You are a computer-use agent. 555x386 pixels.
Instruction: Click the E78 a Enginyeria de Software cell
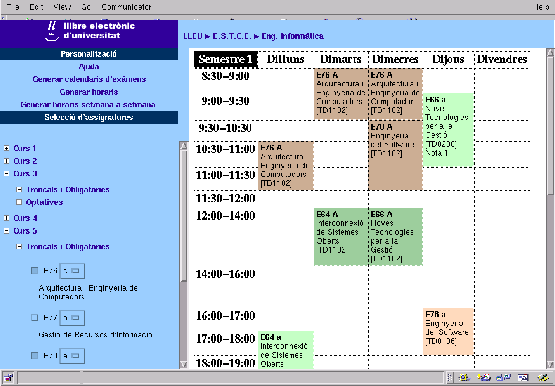click(448, 331)
